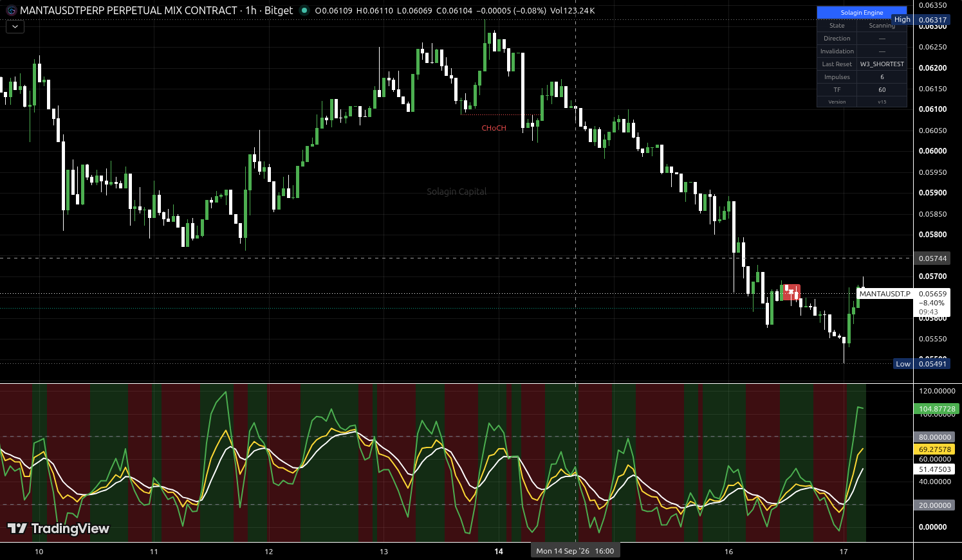962x560 pixels.
Task: Click the green 104.87728 oscillator value
Action: pyautogui.click(x=936, y=409)
